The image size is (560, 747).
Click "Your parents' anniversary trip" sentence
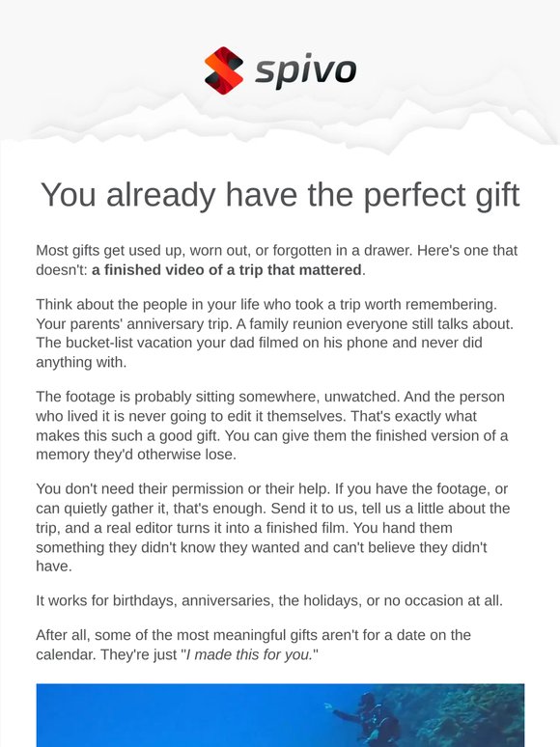134,324
